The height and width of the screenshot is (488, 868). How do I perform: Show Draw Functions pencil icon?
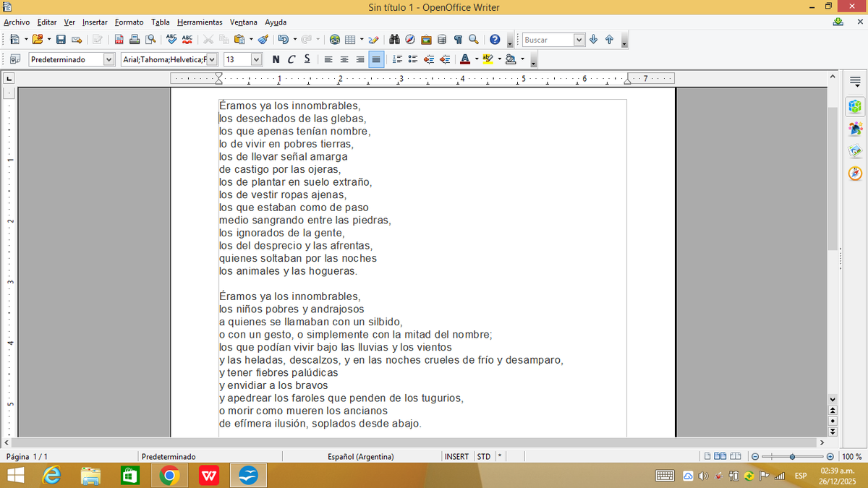click(x=374, y=40)
